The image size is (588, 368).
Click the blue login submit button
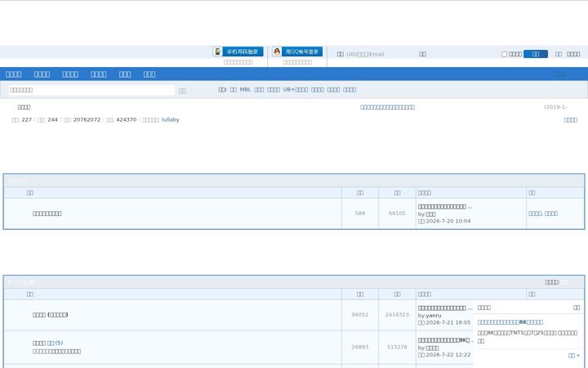click(536, 54)
